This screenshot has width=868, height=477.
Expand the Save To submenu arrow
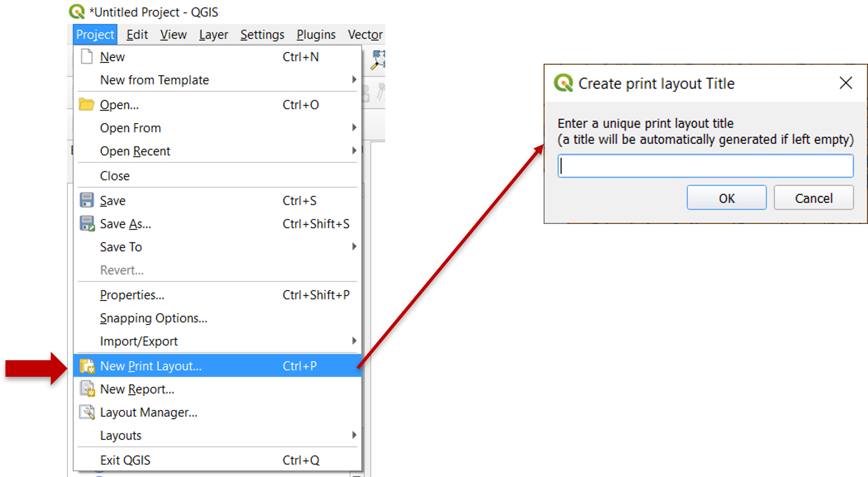coord(354,247)
